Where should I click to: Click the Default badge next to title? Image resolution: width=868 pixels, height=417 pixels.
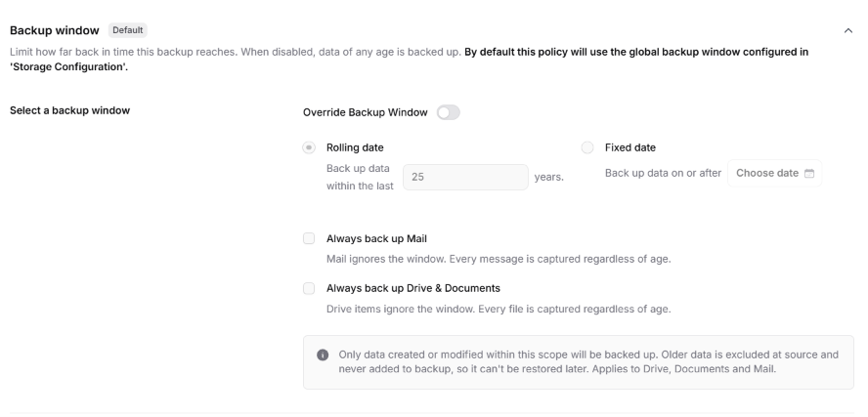[128, 30]
